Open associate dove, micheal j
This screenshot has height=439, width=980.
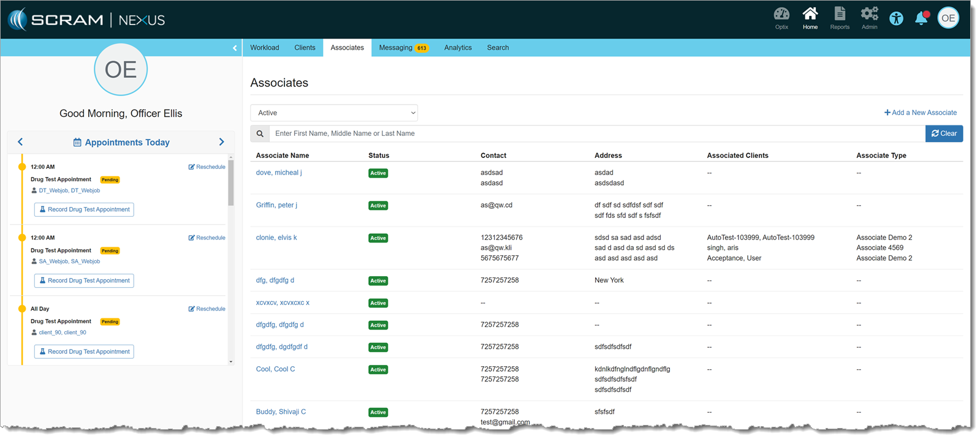click(x=279, y=173)
